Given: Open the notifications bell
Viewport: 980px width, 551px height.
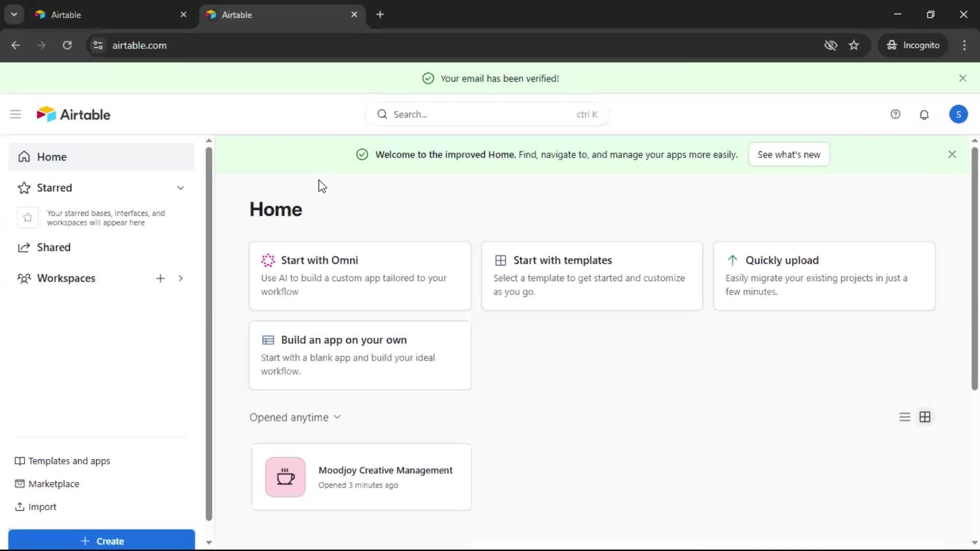Looking at the screenshot, I should [924, 114].
